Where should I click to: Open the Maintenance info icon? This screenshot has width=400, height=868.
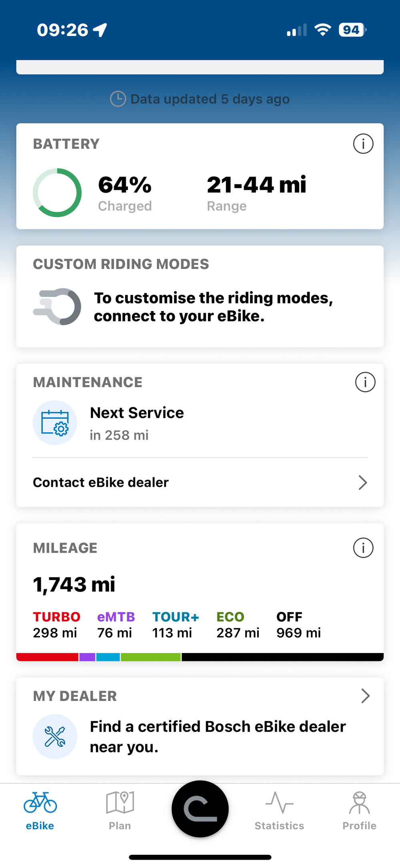click(365, 382)
